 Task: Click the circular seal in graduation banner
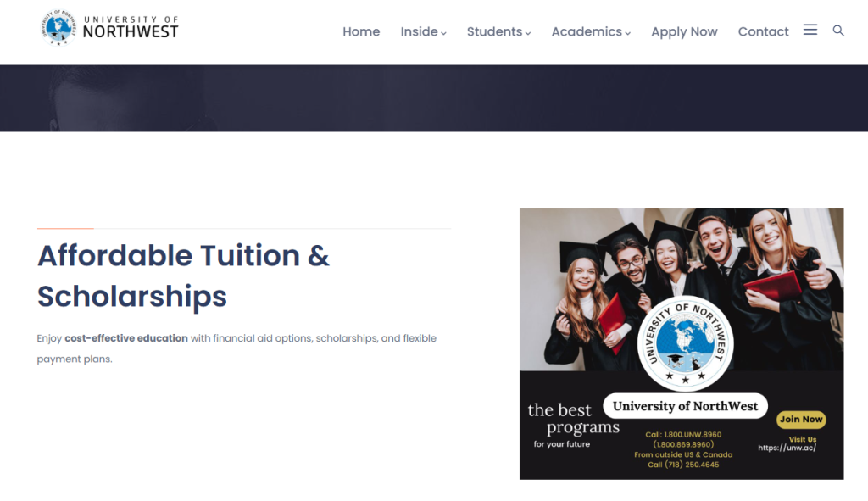(685, 343)
